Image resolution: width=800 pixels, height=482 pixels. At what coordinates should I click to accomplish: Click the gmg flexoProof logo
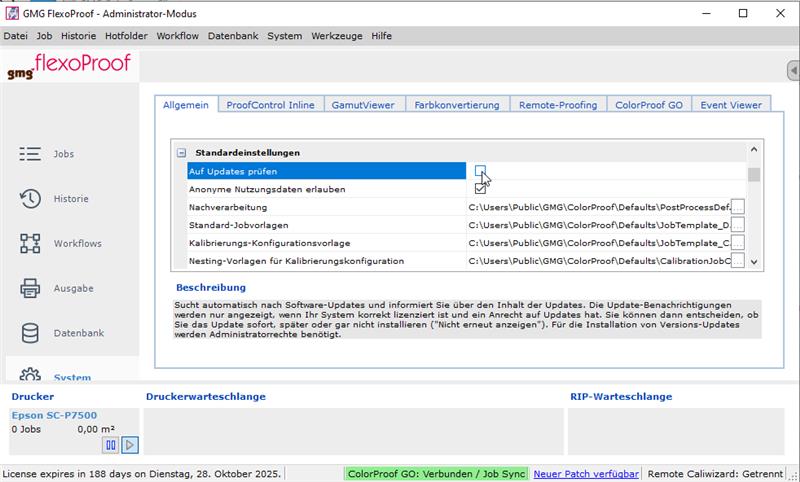(69, 66)
